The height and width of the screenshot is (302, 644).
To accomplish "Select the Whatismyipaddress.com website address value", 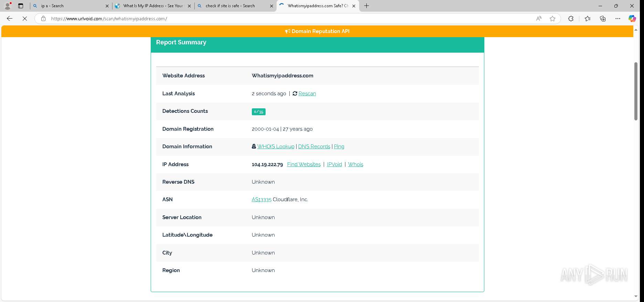I will [x=282, y=76].
